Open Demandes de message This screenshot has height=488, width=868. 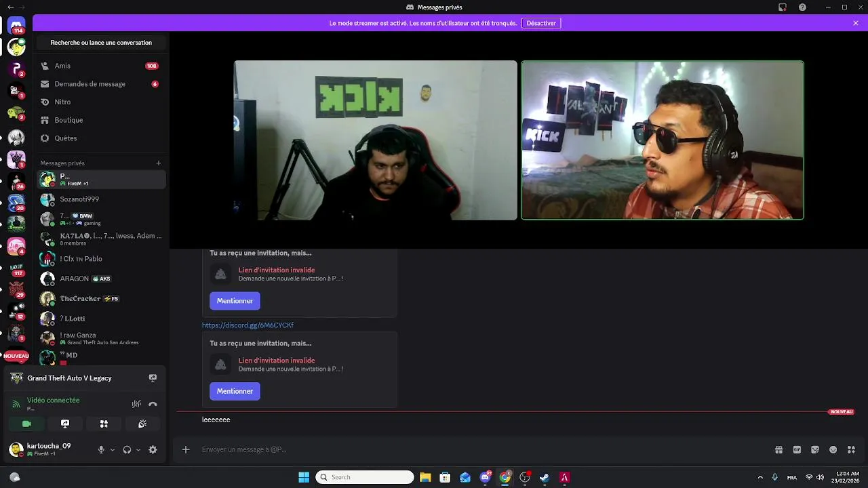100,84
